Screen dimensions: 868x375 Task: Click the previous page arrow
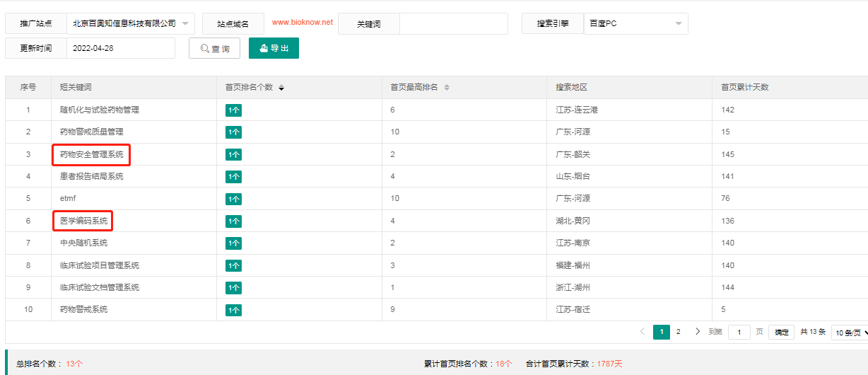click(642, 332)
